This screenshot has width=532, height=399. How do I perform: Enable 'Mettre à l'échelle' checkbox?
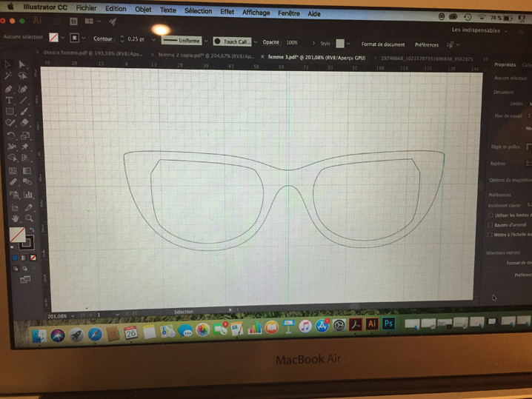click(491, 235)
